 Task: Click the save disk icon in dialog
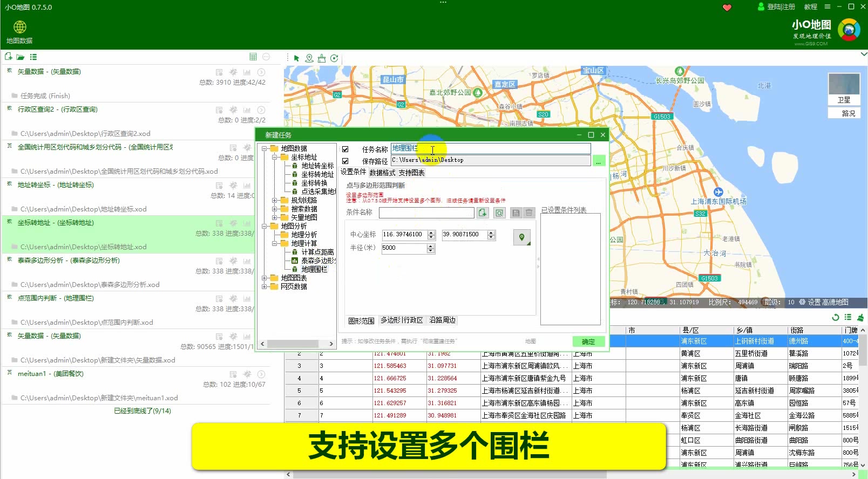click(x=516, y=213)
